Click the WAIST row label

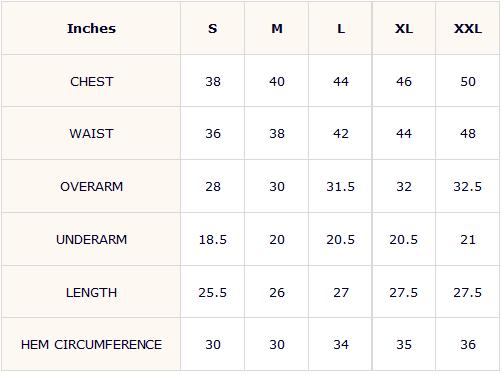(x=92, y=134)
